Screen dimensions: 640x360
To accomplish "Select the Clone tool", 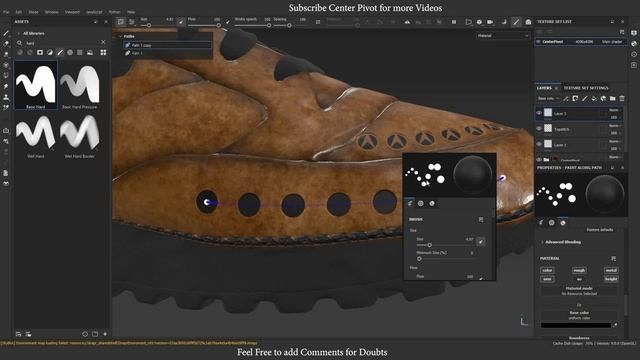I will pos(6,97).
